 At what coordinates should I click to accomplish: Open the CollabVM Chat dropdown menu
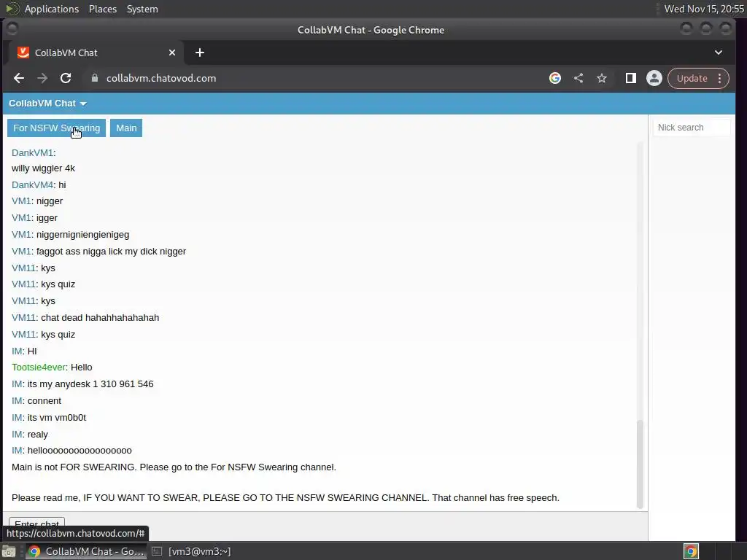pos(47,104)
